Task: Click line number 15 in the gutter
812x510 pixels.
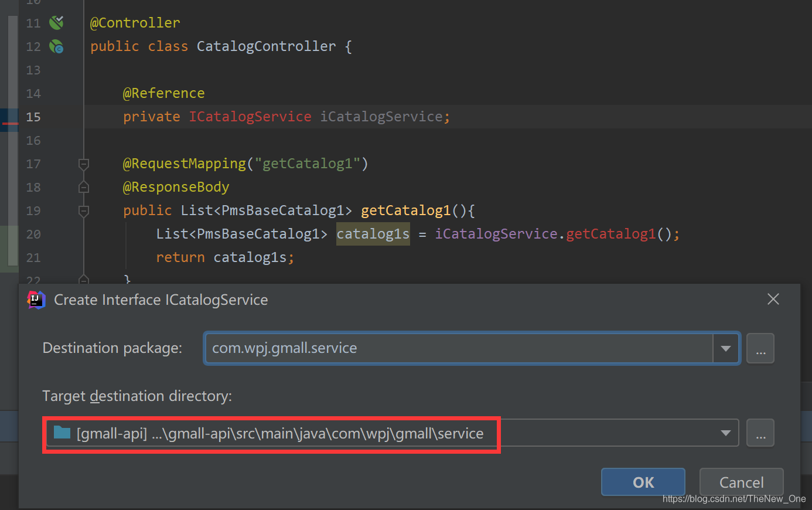Action: click(33, 117)
